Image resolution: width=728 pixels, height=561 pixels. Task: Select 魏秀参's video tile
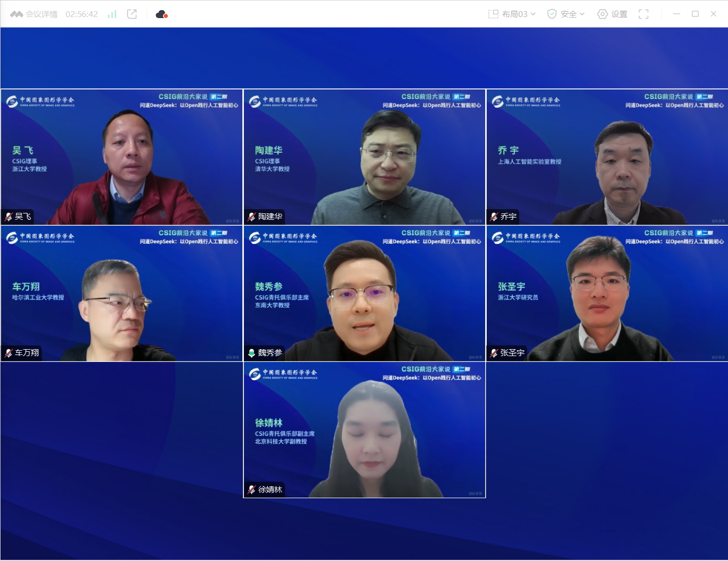click(x=365, y=293)
